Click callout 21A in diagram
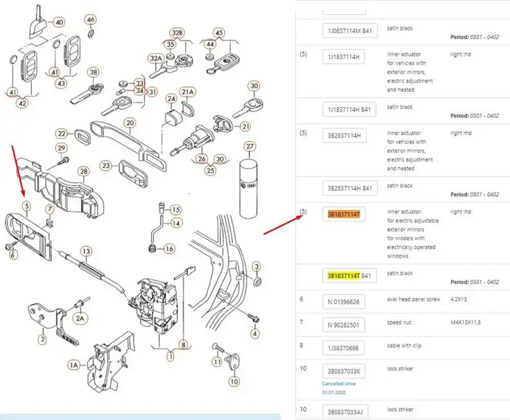Image resolution: width=510 pixels, height=420 pixels. (188, 92)
